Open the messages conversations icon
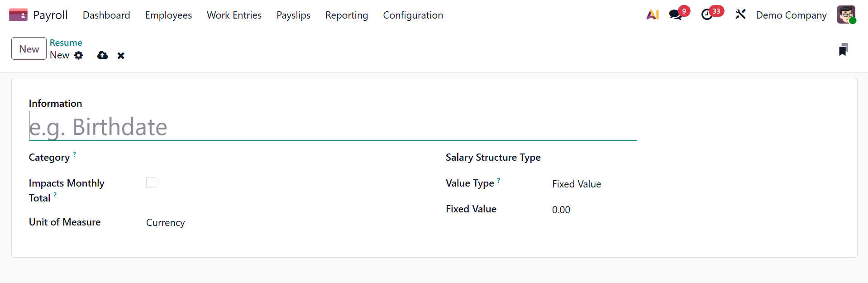 click(675, 15)
